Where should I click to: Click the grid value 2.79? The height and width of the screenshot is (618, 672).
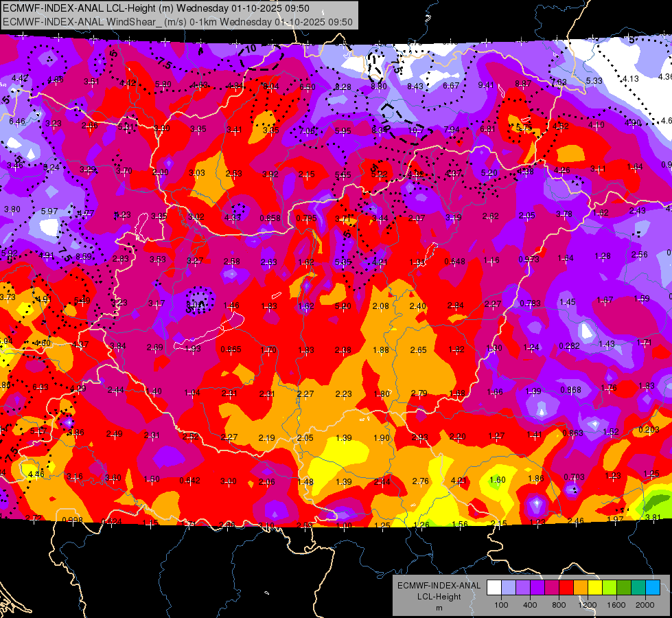pos(419,393)
